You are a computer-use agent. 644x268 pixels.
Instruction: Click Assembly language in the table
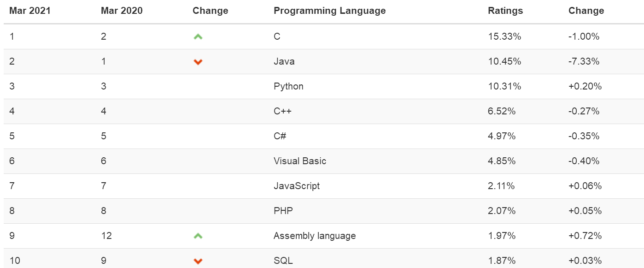click(315, 236)
